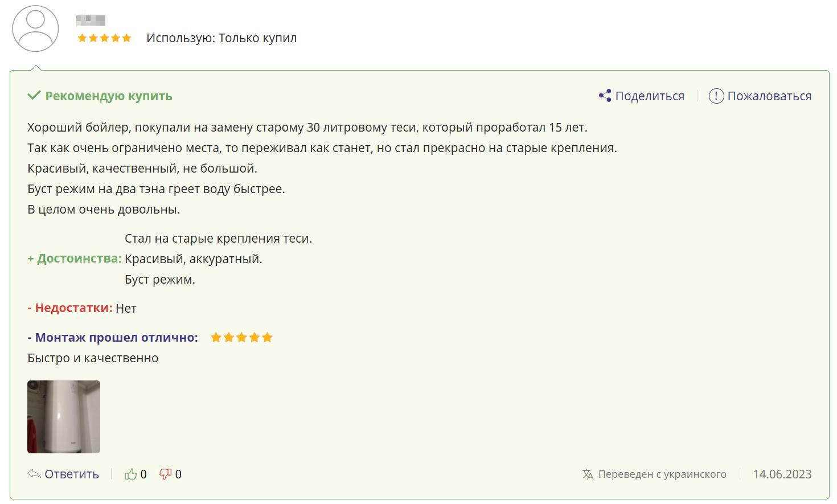
Task: Click the 'Рекомендую купить' label
Action: tap(109, 96)
